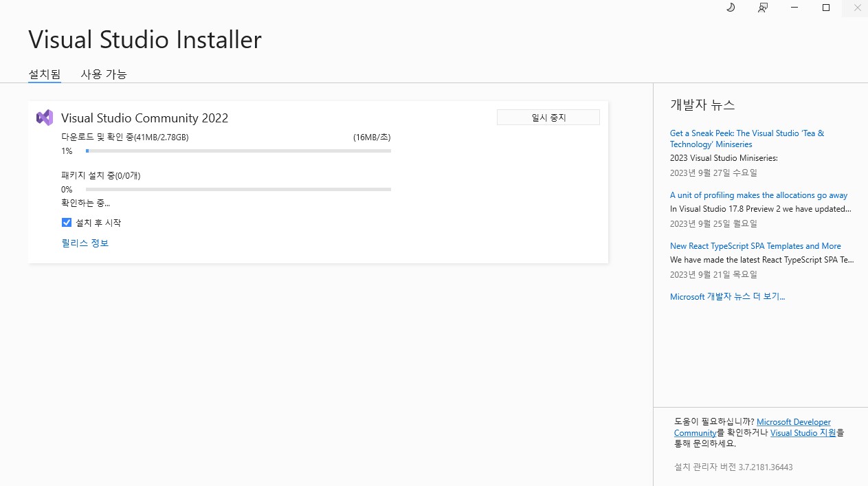The image size is (868, 486).
Task: Select the Visual Studio Community 2022 title
Action: (144, 118)
